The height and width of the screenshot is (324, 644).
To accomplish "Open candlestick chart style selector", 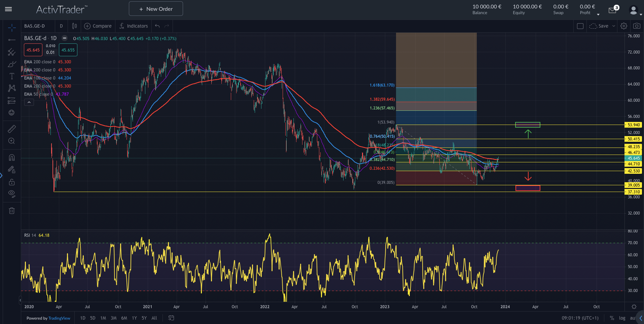I will [x=74, y=26].
